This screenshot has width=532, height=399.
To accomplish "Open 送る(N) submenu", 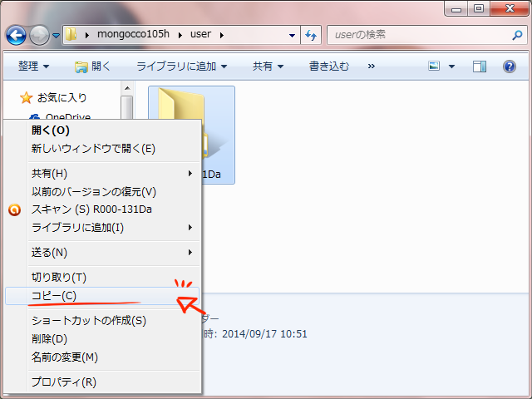I will [50, 252].
